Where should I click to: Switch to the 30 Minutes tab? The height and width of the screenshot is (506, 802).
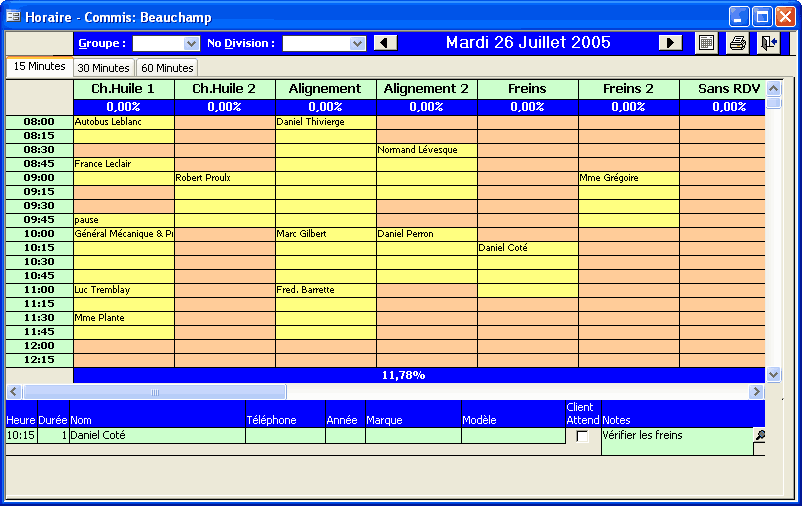pos(103,68)
